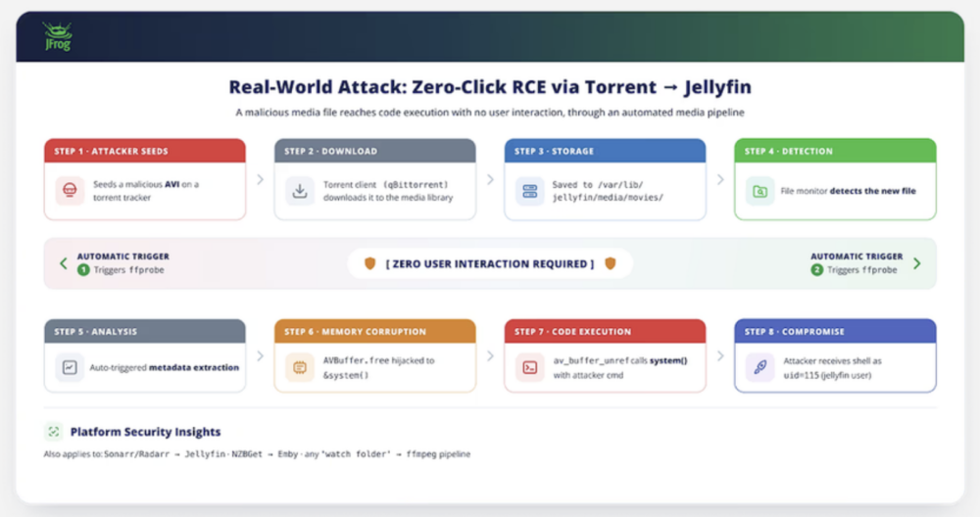Click 'Attacker receives shell as uid=115' text
Viewport: 980px width, 517px height.
832,368
